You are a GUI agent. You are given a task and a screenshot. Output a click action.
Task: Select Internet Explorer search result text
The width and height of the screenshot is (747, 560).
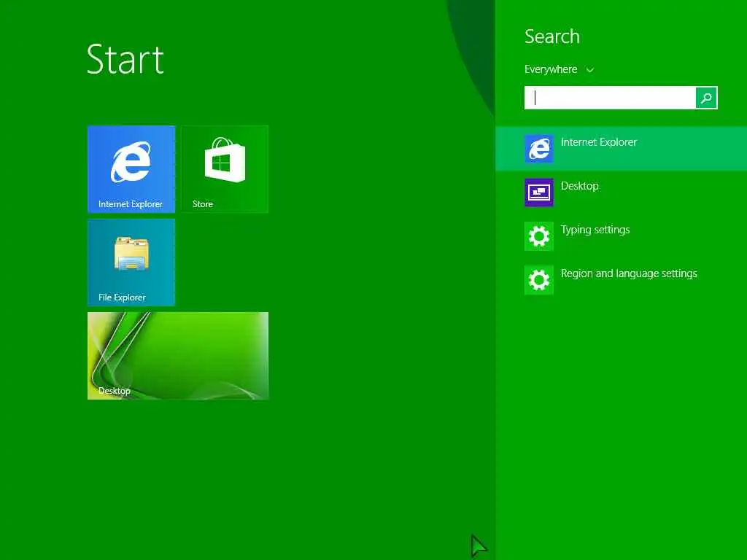(598, 142)
